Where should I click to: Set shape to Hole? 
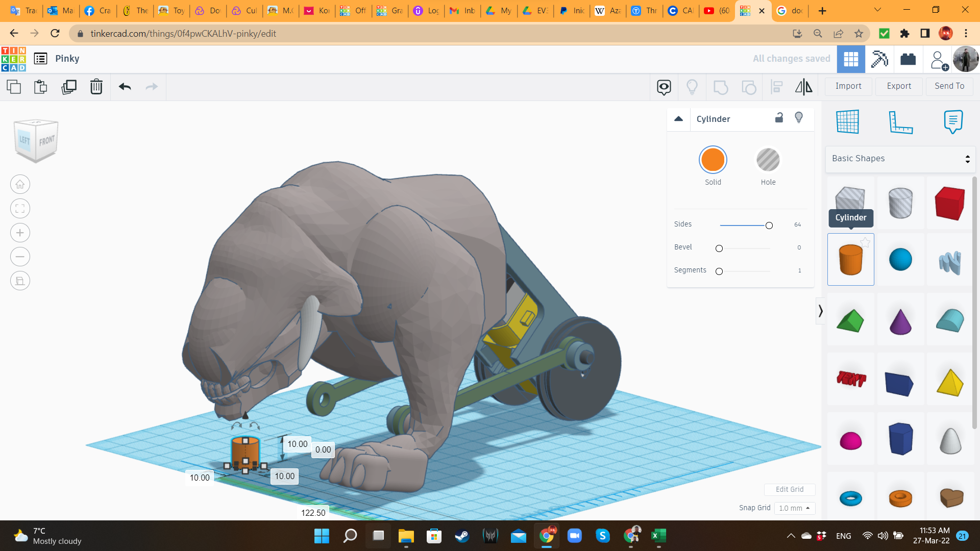(768, 160)
